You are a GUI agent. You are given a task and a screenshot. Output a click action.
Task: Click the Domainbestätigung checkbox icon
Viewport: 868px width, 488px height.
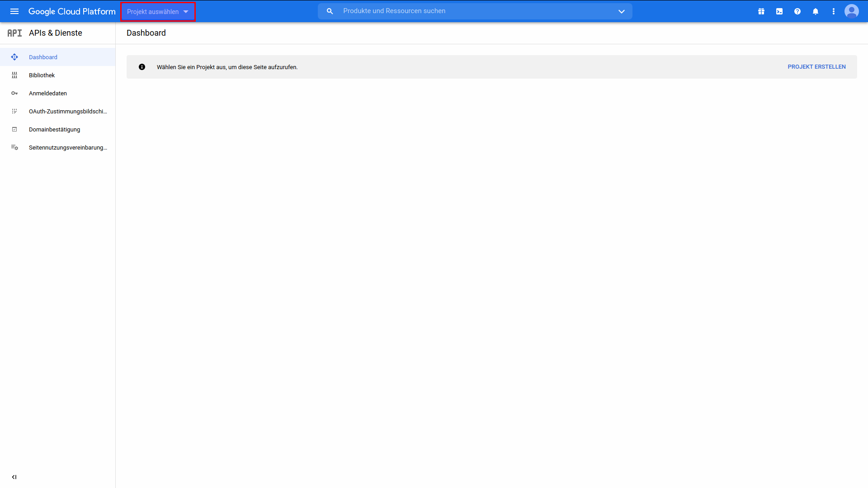[14, 129]
